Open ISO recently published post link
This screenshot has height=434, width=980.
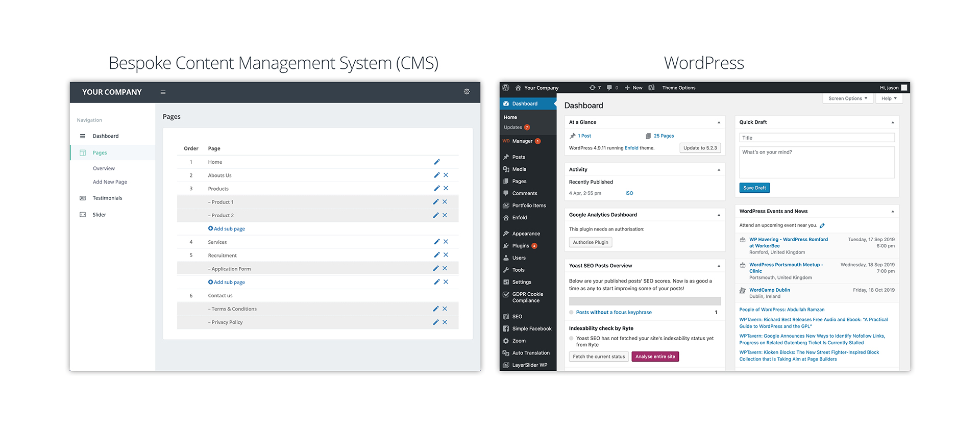(629, 193)
